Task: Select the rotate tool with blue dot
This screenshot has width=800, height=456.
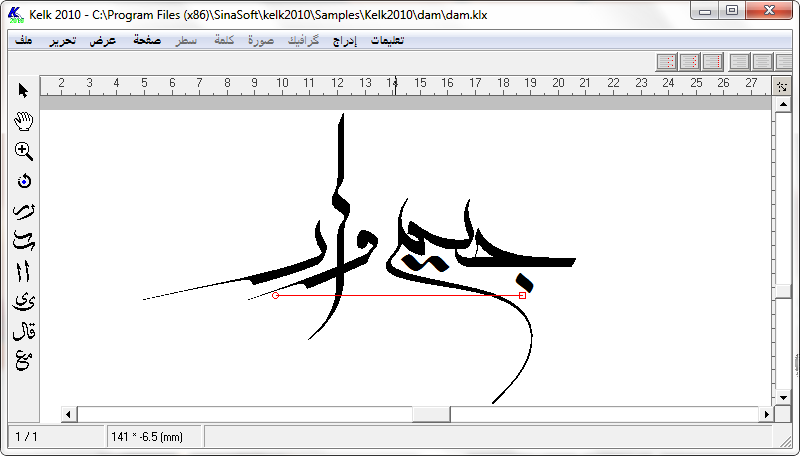Action: click(x=24, y=181)
